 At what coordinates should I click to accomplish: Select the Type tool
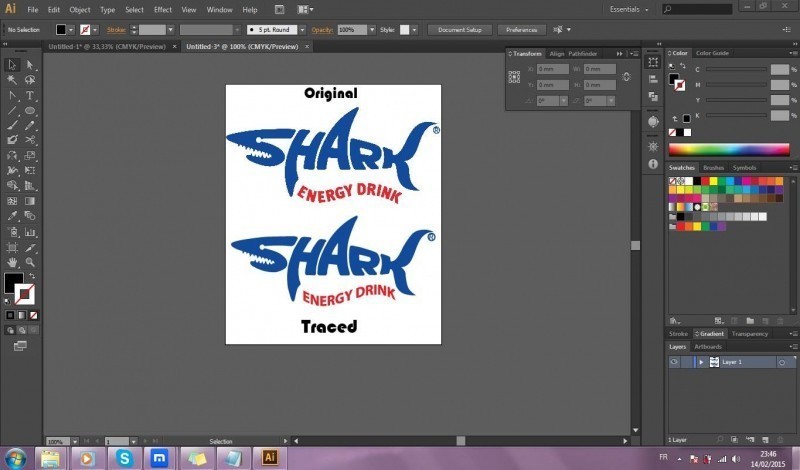30,95
